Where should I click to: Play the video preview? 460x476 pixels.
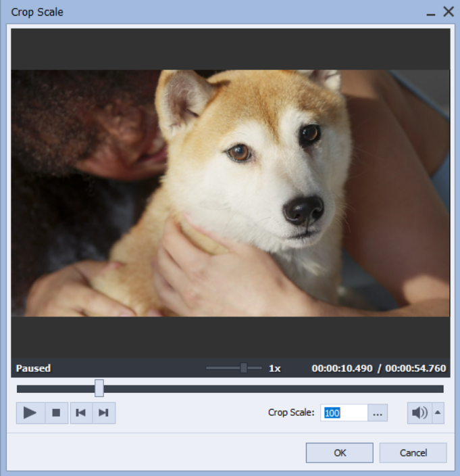(x=30, y=413)
